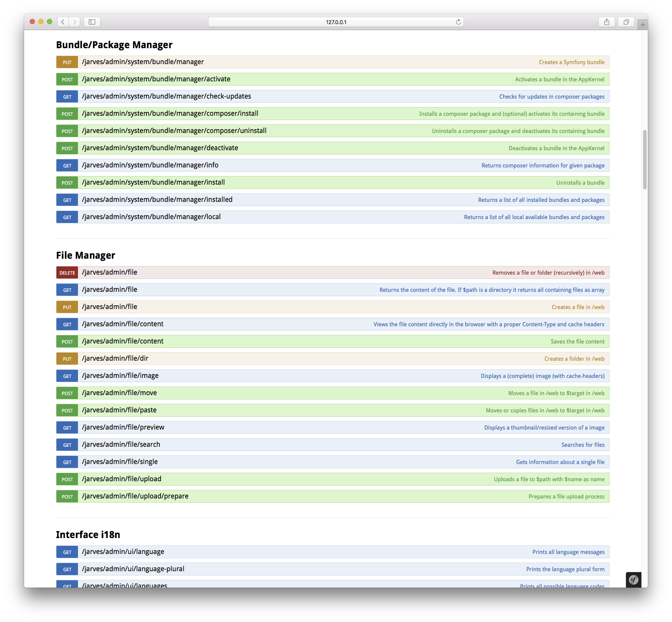Image resolution: width=672 pixels, height=622 pixels.
Task: Open GET /jarves/admin/file/image endpoint
Action: [x=333, y=376]
